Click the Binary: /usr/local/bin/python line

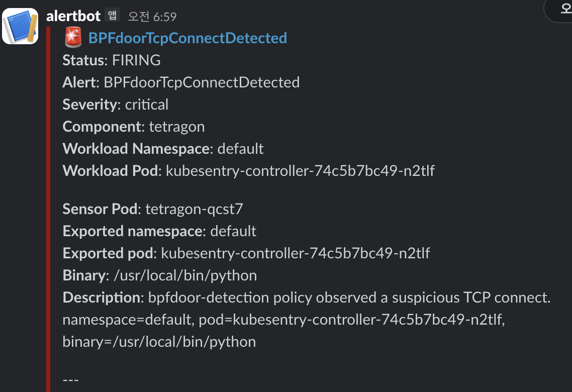click(x=160, y=275)
